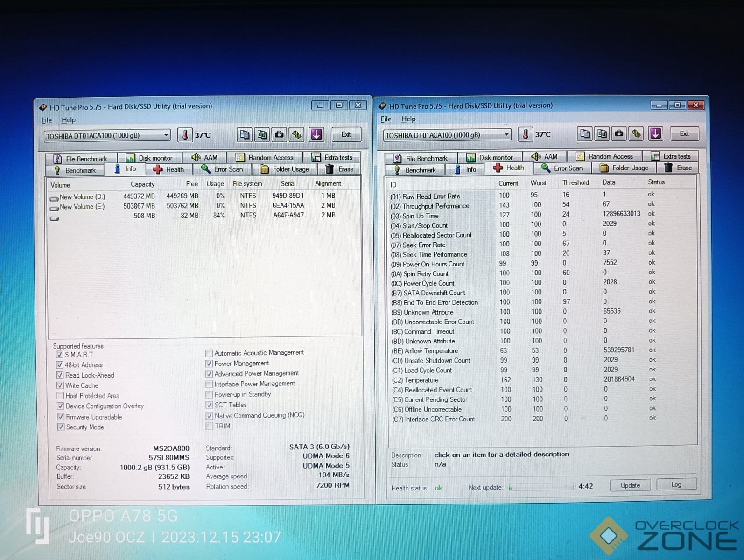Click copy screenshot icon in left window toolbar
The image size is (744, 560).
pos(262,134)
